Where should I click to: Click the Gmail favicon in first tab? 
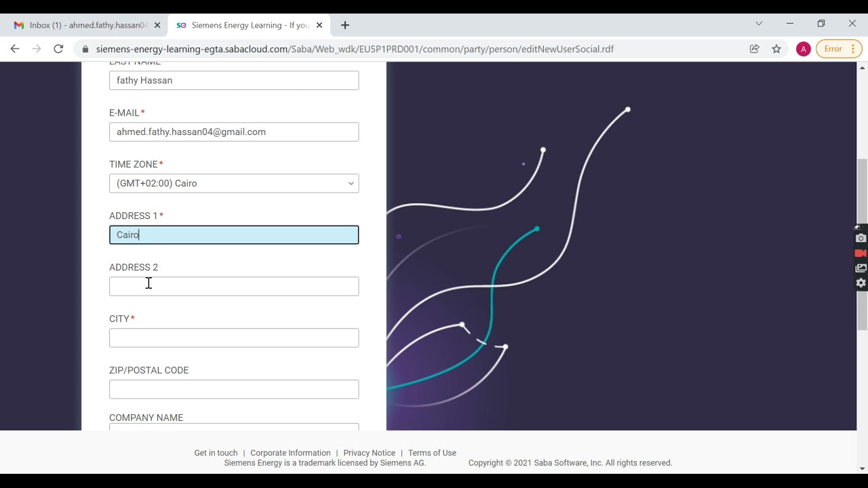(x=19, y=25)
